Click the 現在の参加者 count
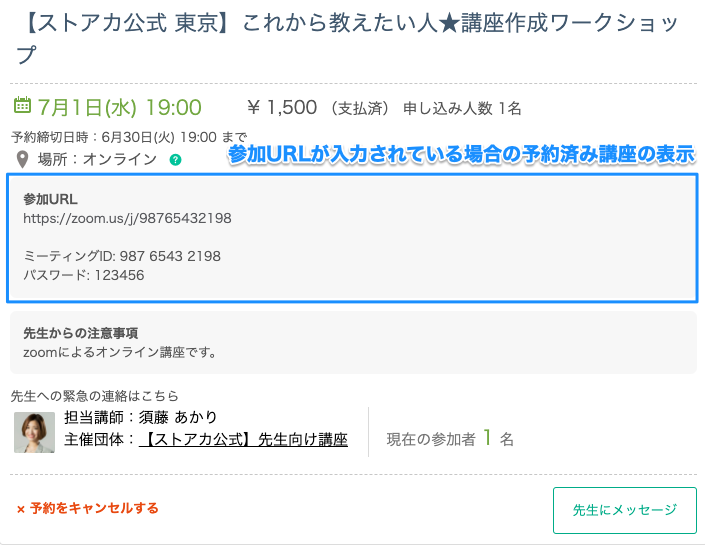 click(450, 438)
